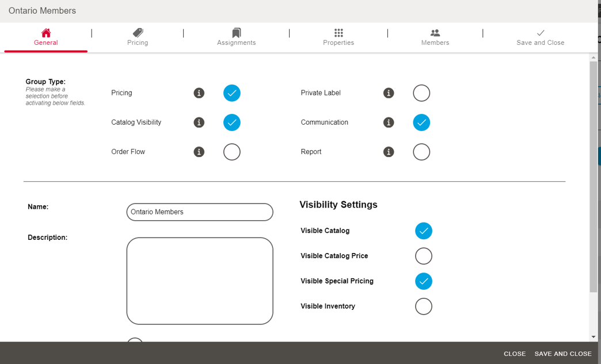The height and width of the screenshot is (364, 601).
Task: Disable the Communication group type
Action: (x=421, y=122)
